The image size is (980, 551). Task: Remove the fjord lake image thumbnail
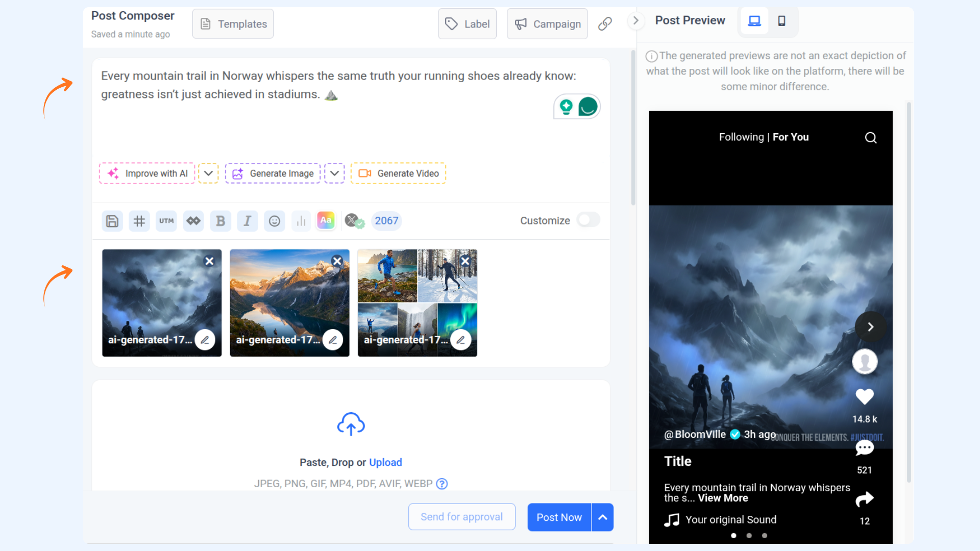pyautogui.click(x=337, y=261)
